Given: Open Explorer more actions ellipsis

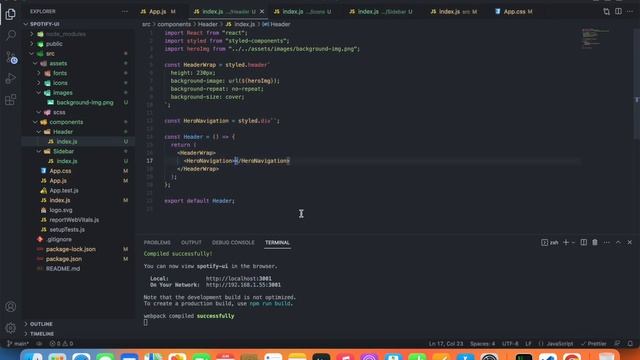Looking at the screenshot, I should (124, 11).
